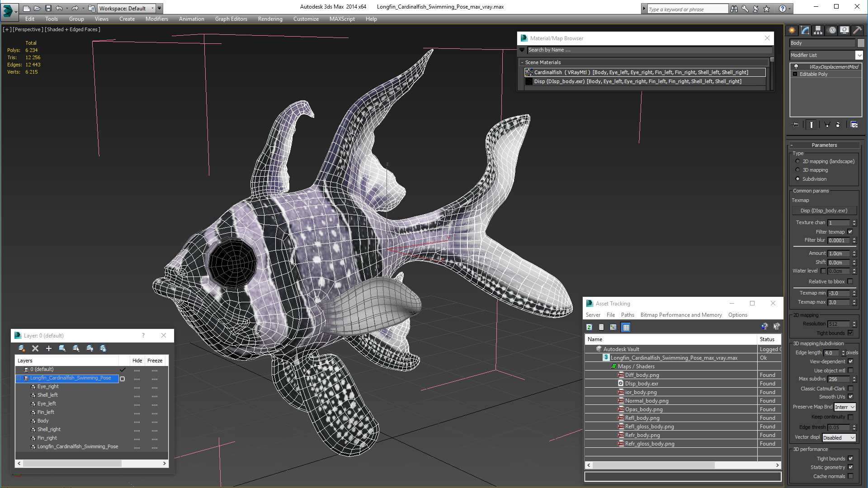This screenshot has width=868, height=488.
Task: Open Vector displ dropdown
Action: click(x=839, y=438)
